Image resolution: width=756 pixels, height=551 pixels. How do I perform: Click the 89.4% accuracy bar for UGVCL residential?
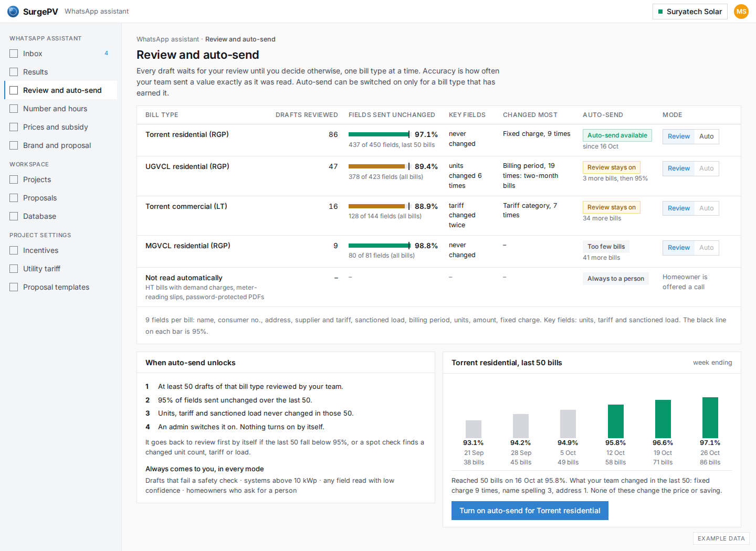(x=380, y=166)
